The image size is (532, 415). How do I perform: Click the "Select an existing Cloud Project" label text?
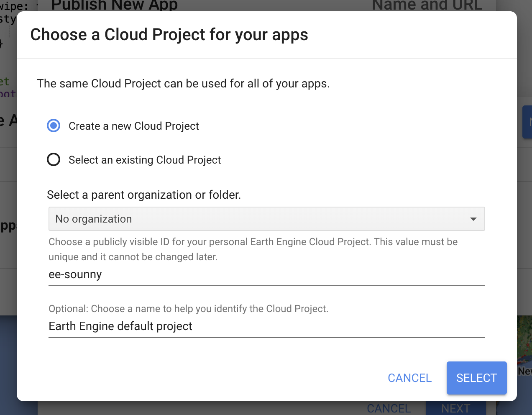pyautogui.click(x=145, y=160)
